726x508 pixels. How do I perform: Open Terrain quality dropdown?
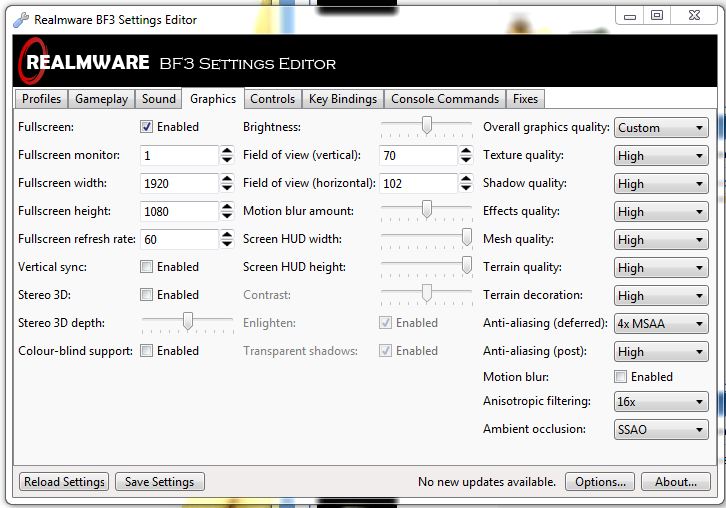click(x=661, y=268)
